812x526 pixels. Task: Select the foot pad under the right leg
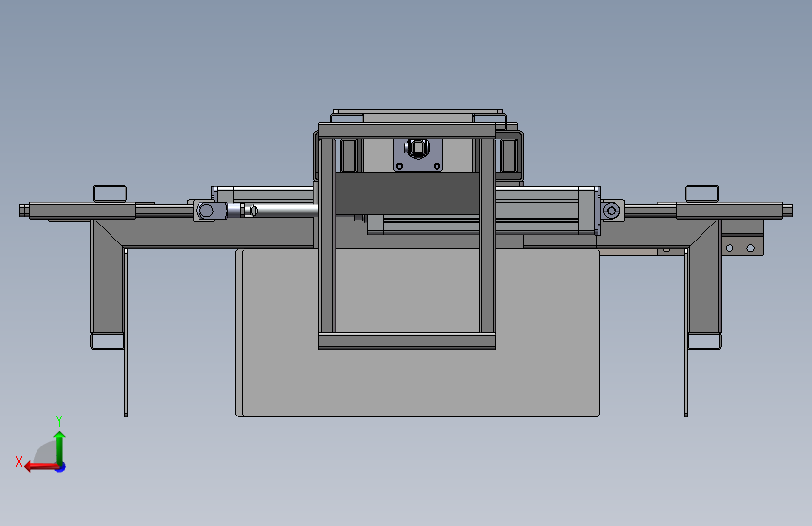click(705, 342)
